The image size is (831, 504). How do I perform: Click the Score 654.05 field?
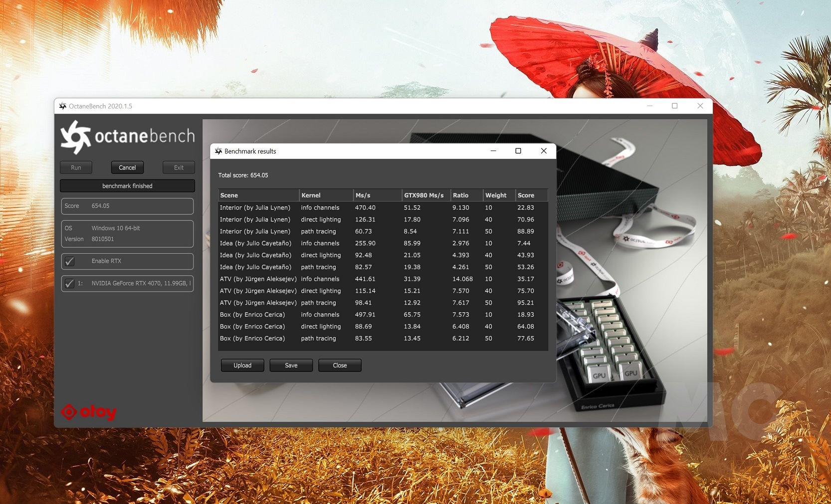click(127, 206)
